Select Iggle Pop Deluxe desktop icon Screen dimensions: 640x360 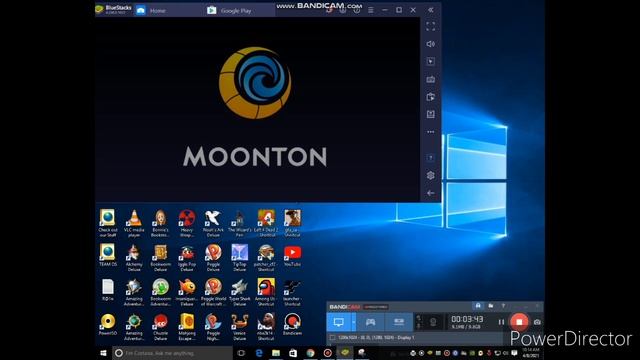187,258
